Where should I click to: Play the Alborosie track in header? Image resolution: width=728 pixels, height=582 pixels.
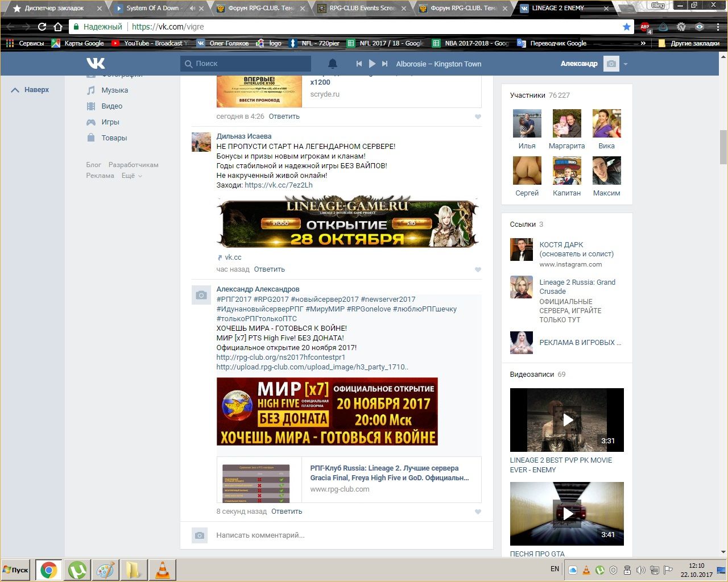click(372, 64)
